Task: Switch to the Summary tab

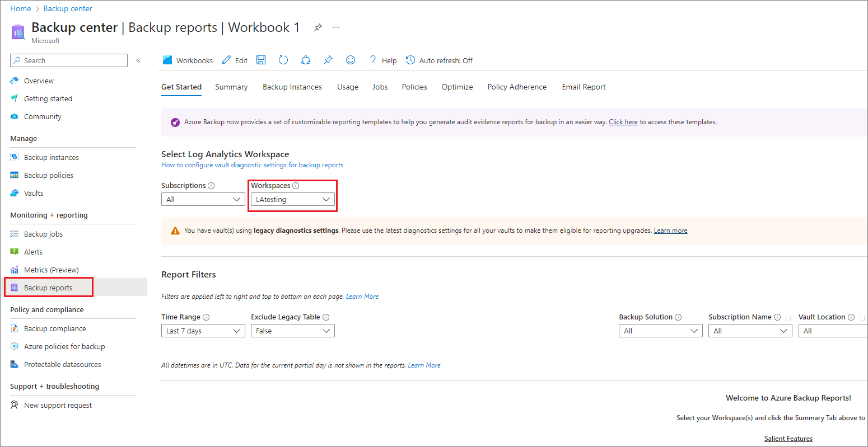Action: click(x=231, y=87)
